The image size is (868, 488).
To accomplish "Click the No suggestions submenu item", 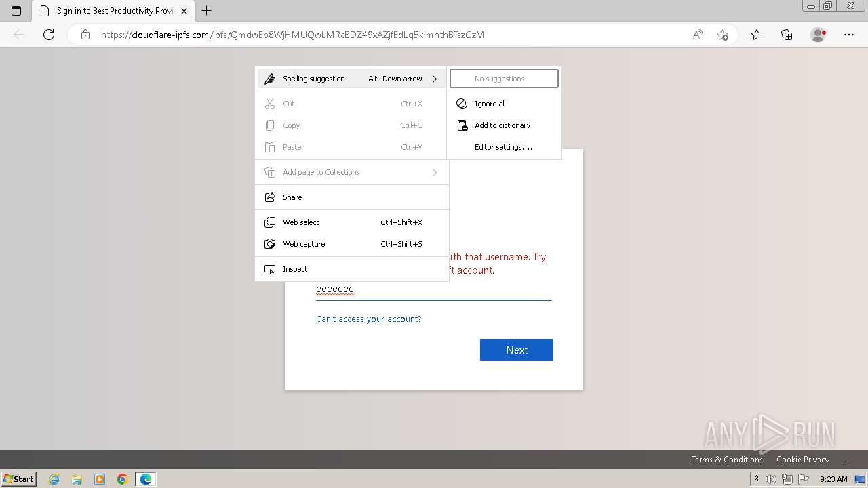I will click(x=504, y=79).
